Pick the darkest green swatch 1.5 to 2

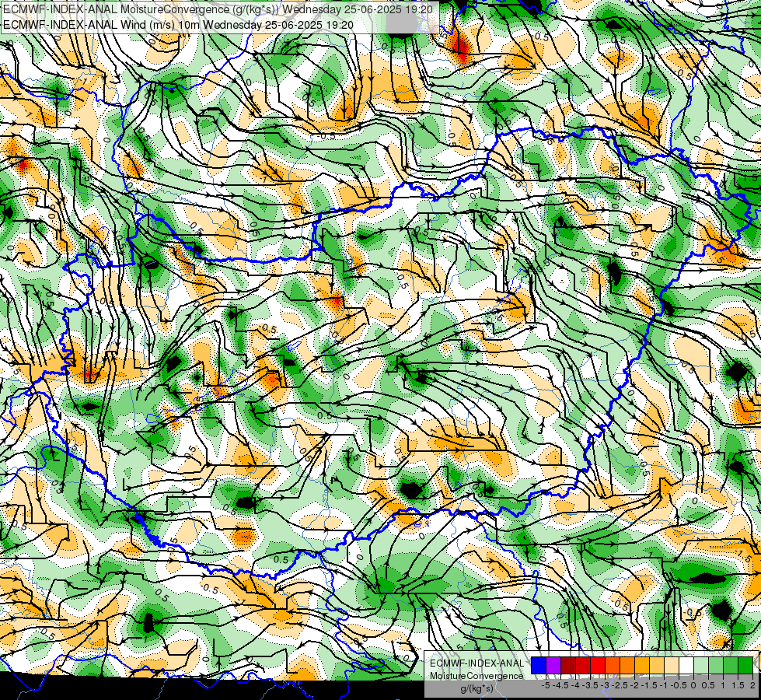point(745,665)
